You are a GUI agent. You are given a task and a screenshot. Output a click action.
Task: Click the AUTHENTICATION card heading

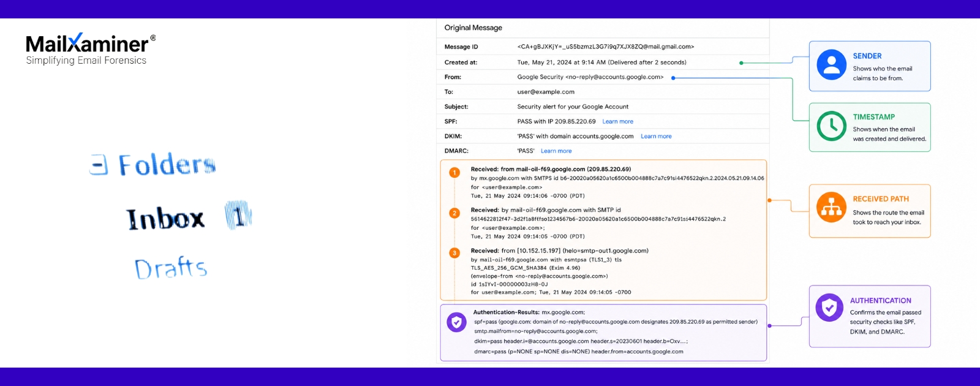[880, 301]
